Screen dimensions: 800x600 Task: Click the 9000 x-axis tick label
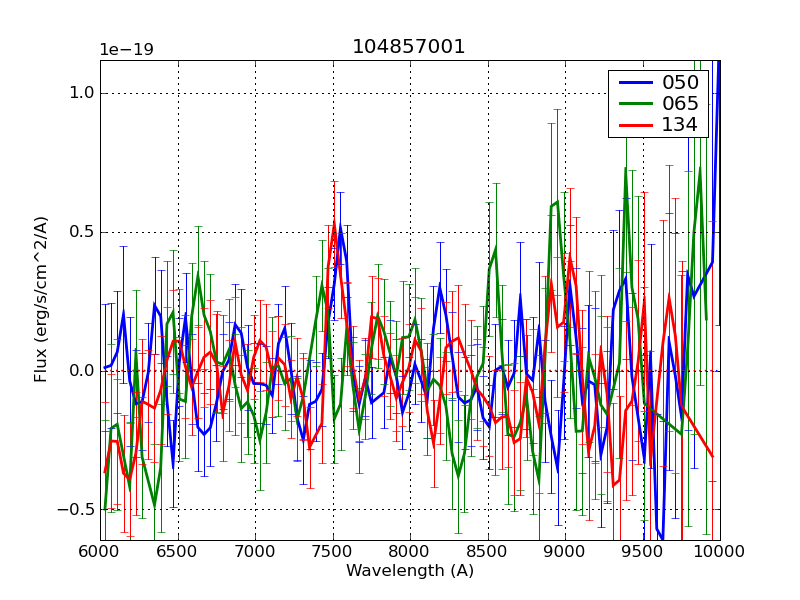point(565,552)
